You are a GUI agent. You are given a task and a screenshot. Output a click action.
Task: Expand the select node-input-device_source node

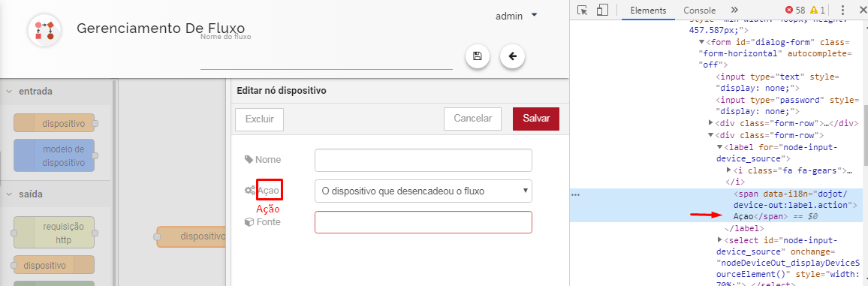click(x=719, y=239)
